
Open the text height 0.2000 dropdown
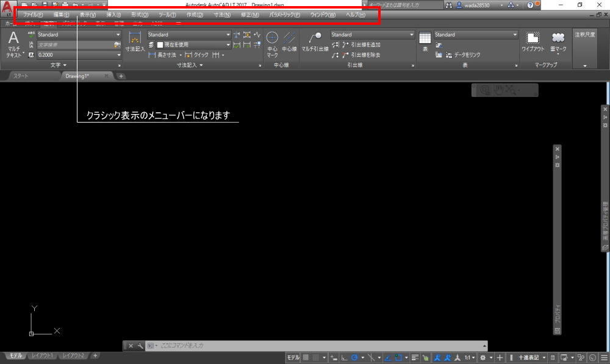[x=79, y=55]
